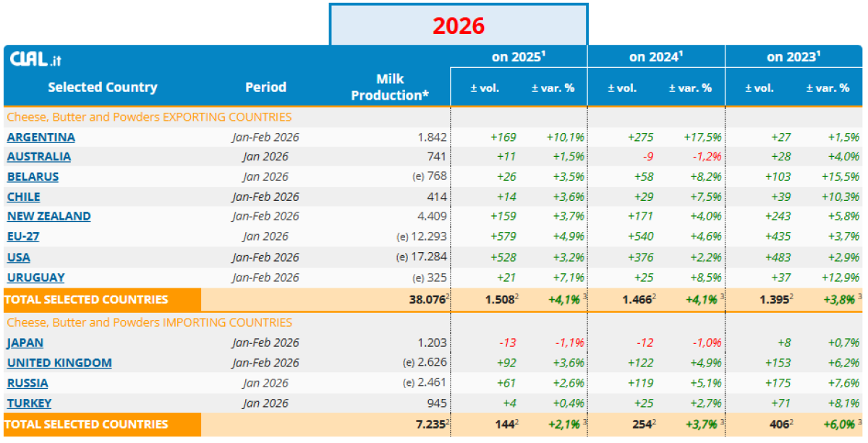868x443 pixels.
Task: Click the 'on 2024' column header
Action: [x=656, y=57]
